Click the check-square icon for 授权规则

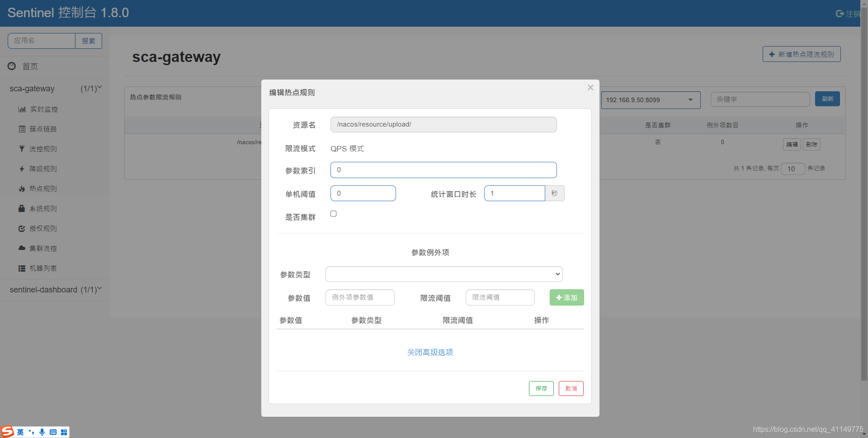[x=22, y=228]
